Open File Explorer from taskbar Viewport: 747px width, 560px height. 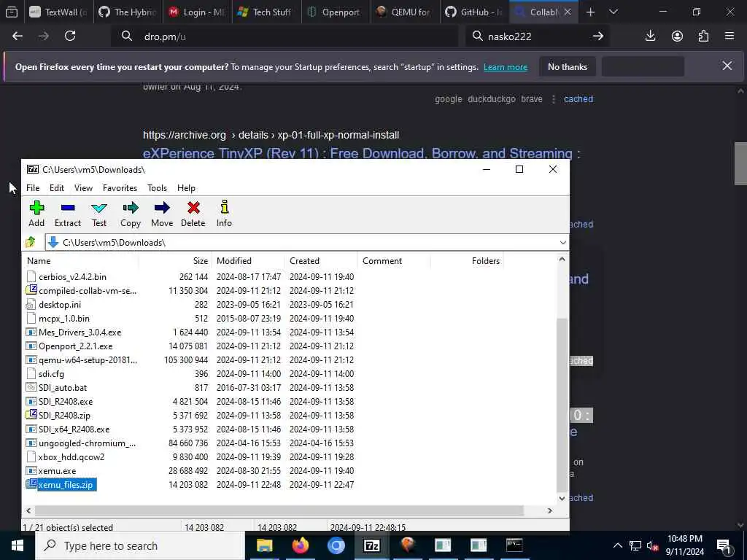click(264, 545)
